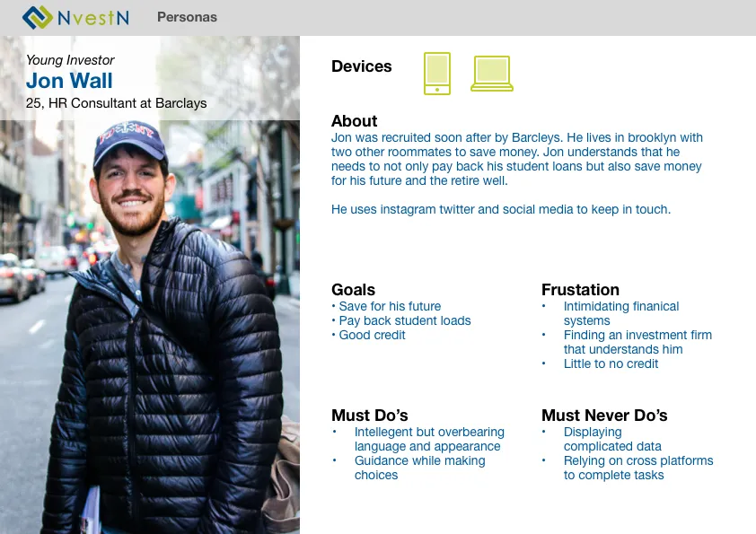Viewport: 756px width, 534px height.
Task: Open the Personas header label
Action: pyautogui.click(x=187, y=17)
